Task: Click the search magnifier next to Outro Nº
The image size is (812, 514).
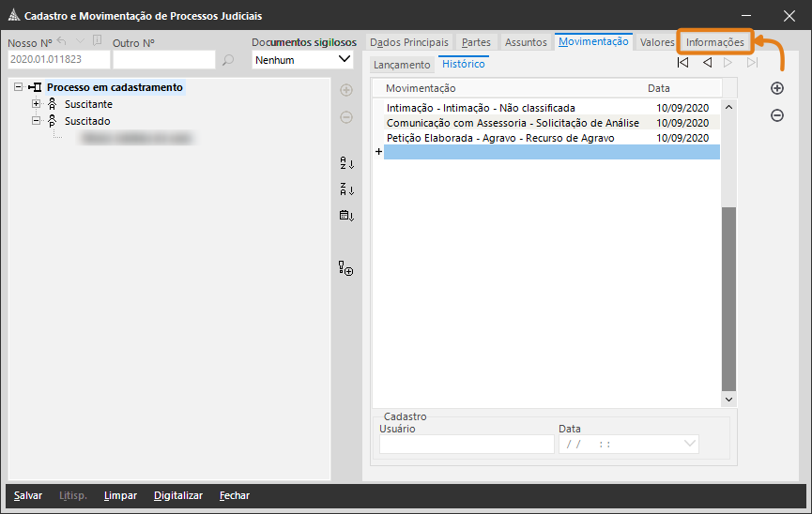Action: pyautogui.click(x=227, y=61)
